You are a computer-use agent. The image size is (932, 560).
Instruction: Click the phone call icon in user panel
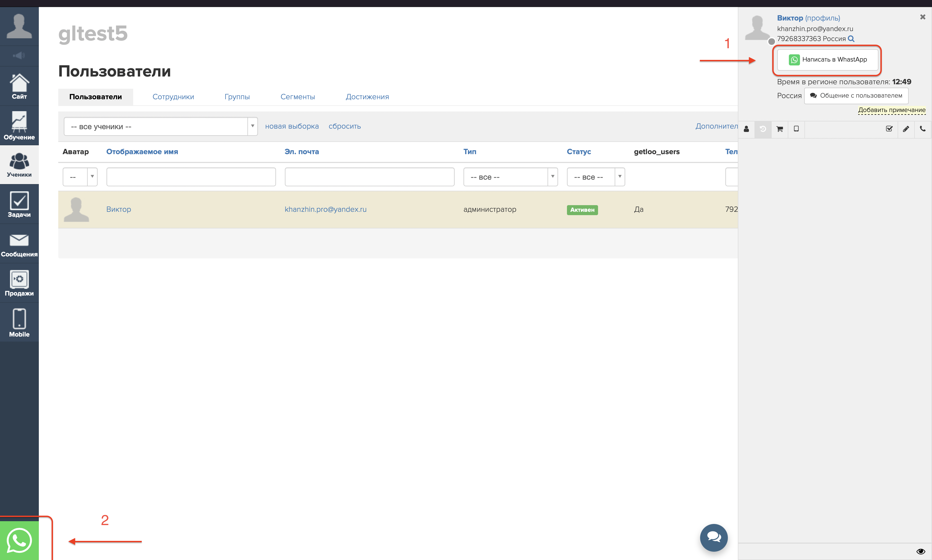click(x=923, y=129)
